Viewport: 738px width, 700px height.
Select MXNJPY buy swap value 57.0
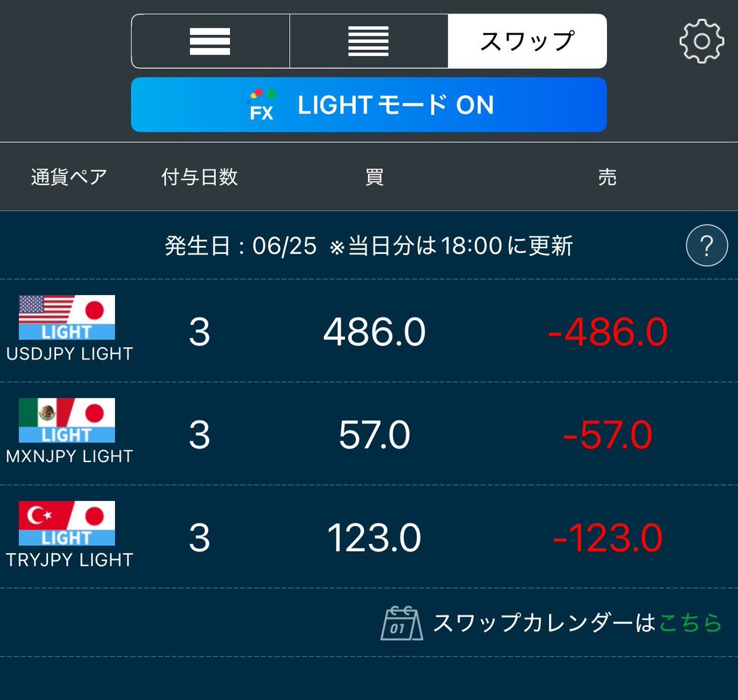point(375,435)
